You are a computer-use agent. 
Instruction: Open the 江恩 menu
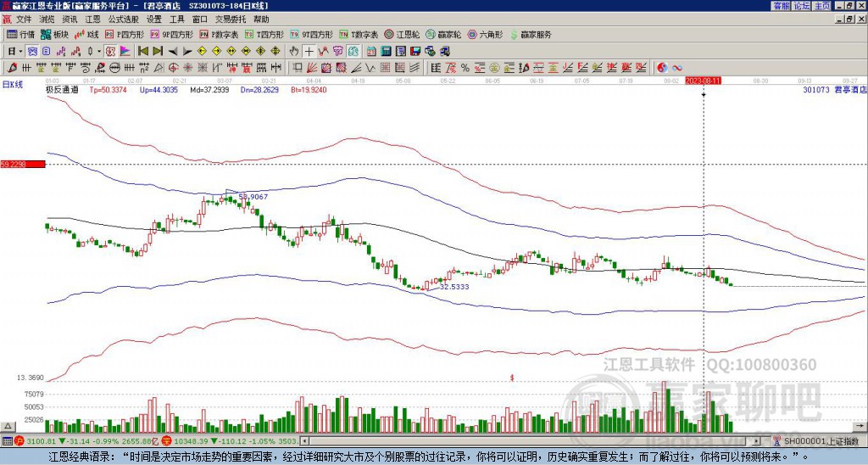coord(92,20)
